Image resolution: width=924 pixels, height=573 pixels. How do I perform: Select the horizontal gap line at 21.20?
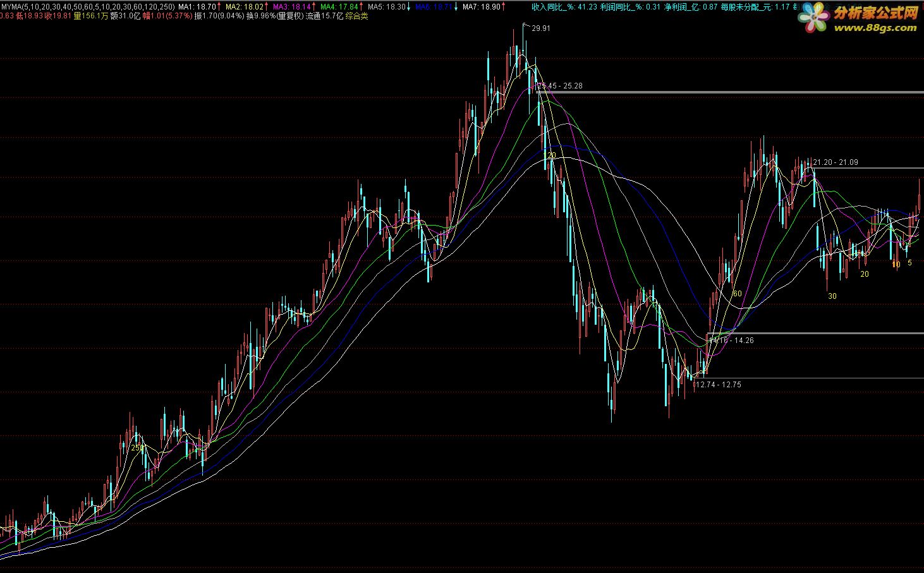click(868, 168)
